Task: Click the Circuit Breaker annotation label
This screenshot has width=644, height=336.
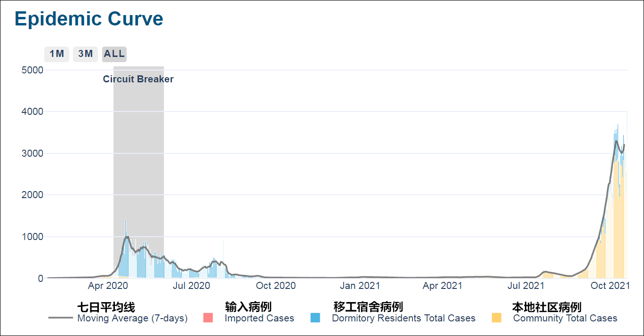Action: click(138, 80)
